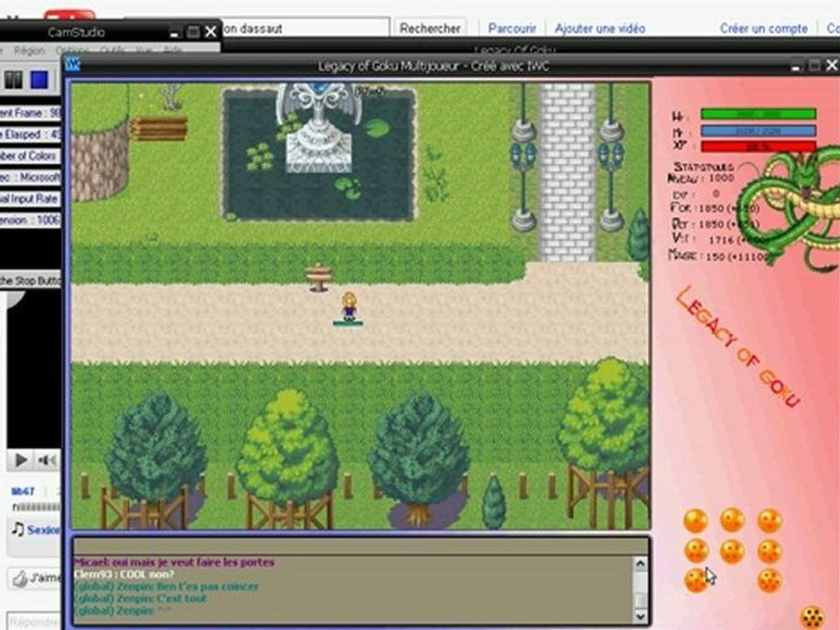Image resolution: width=840 pixels, height=630 pixels.
Task: Click the J'aime thumbs-up button
Action: 35,578
